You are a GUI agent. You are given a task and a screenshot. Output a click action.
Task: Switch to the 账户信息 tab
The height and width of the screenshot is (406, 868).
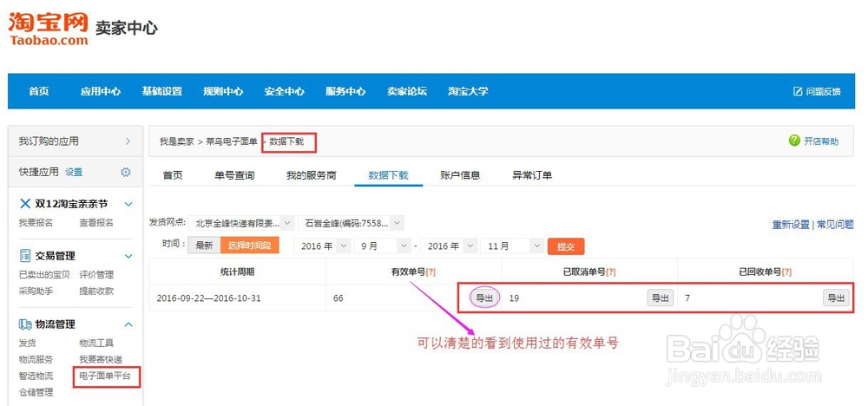point(460,175)
